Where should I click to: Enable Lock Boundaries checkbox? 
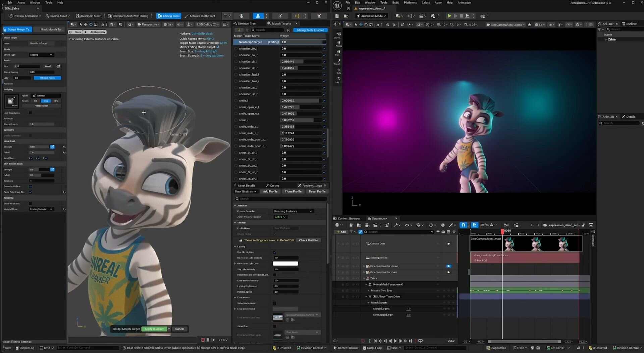click(31, 113)
